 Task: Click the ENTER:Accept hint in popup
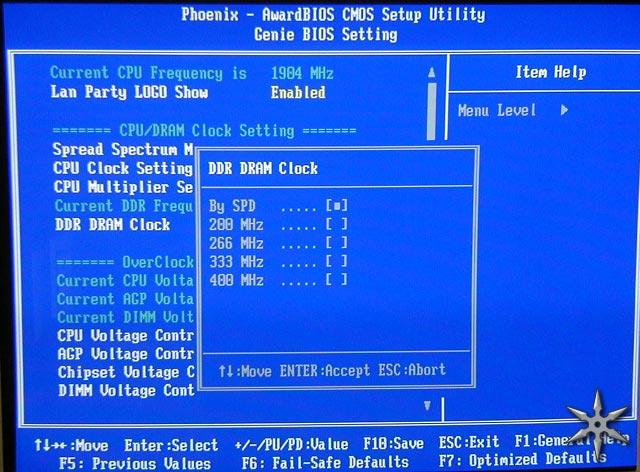pyautogui.click(x=324, y=370)
